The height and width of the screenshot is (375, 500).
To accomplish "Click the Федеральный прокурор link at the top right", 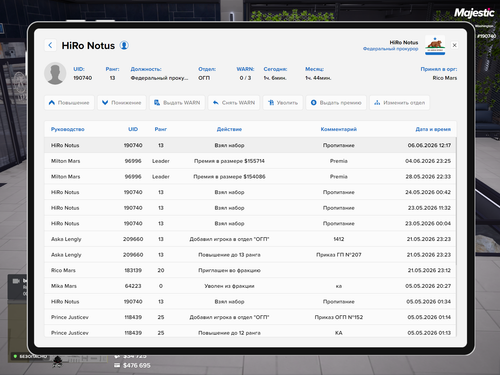I will point(390,49).
